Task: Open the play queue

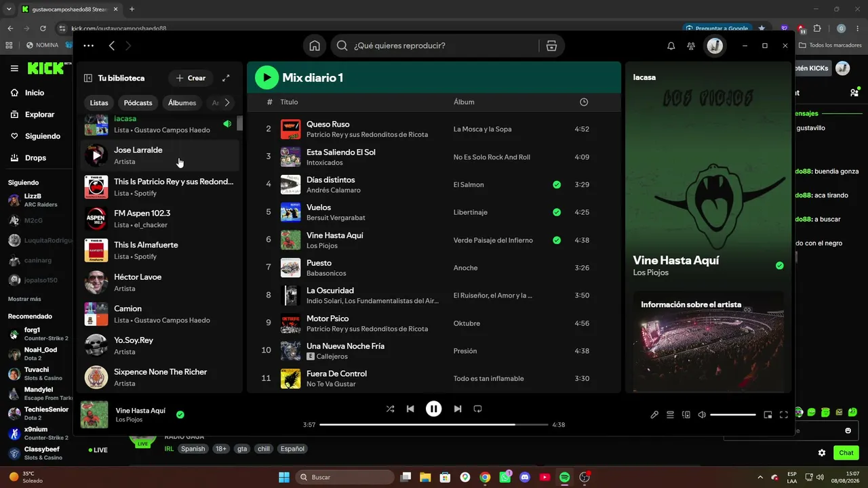Action: pos(670,415)
